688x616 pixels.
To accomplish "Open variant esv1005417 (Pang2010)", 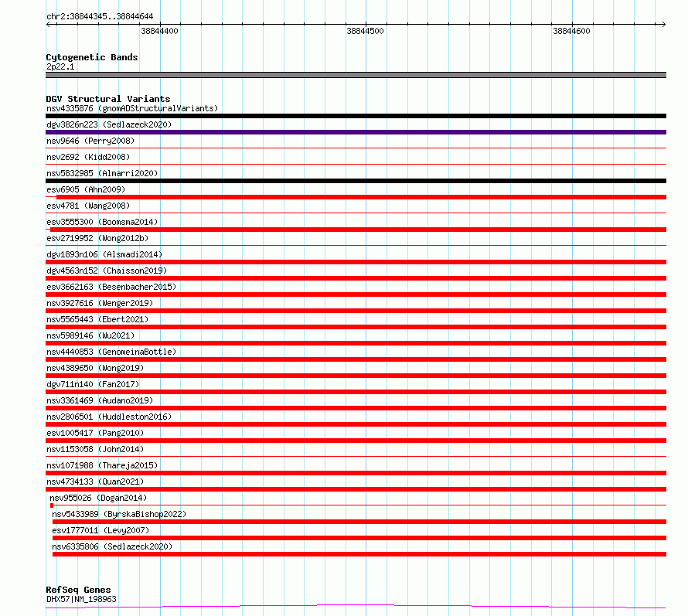I will tap(95, 433).
